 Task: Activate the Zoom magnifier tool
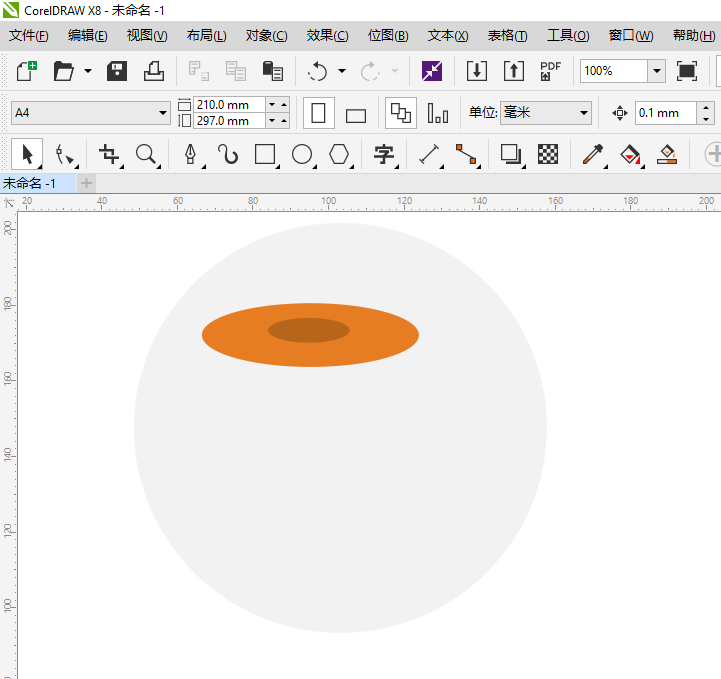[147, 154]
